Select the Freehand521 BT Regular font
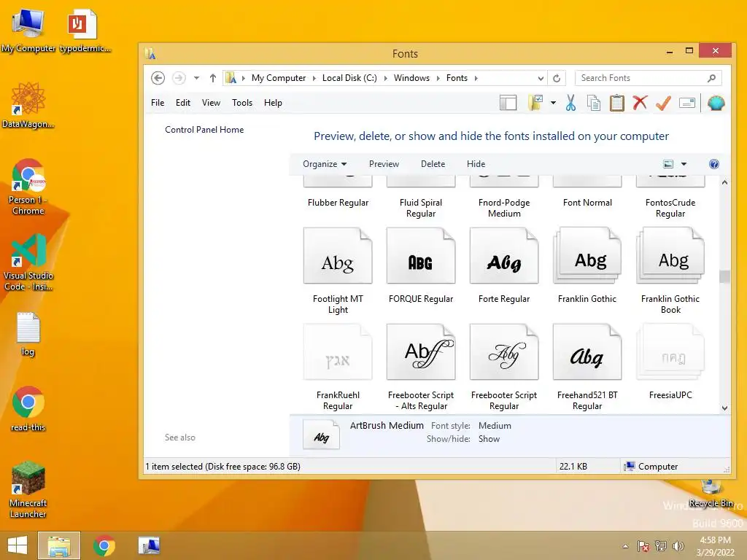 click(587, 367)
